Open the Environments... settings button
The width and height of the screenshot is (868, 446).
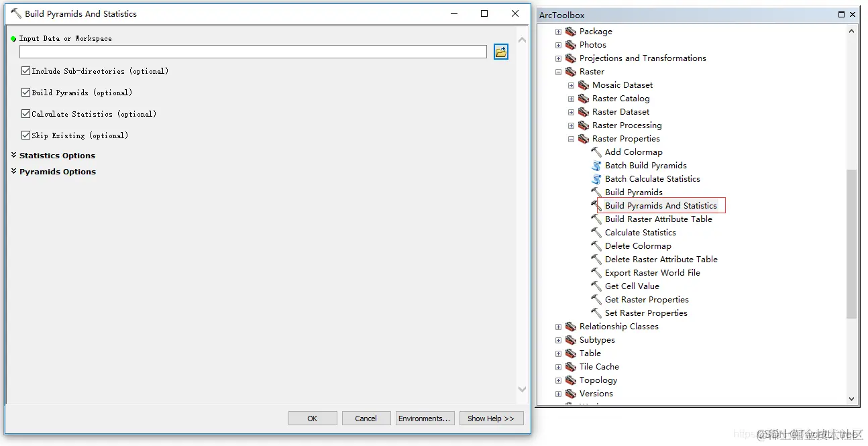click(425, 418)
